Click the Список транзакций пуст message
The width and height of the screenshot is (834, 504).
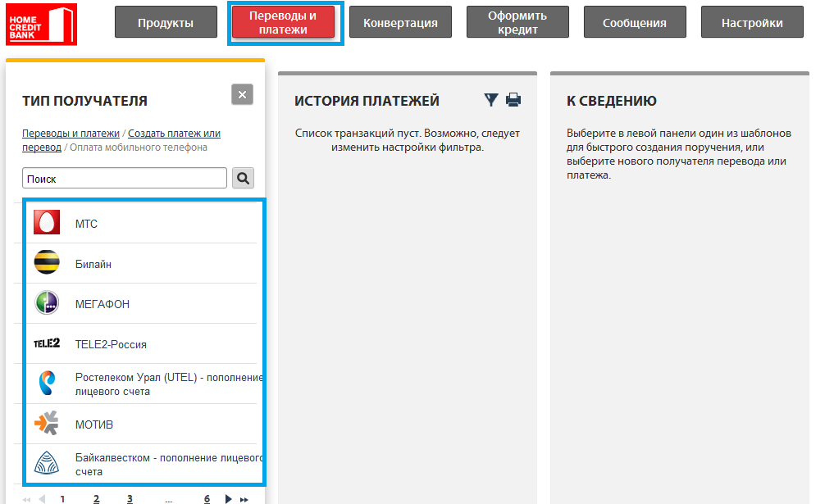pyautogui.click(x=408, y=140)
